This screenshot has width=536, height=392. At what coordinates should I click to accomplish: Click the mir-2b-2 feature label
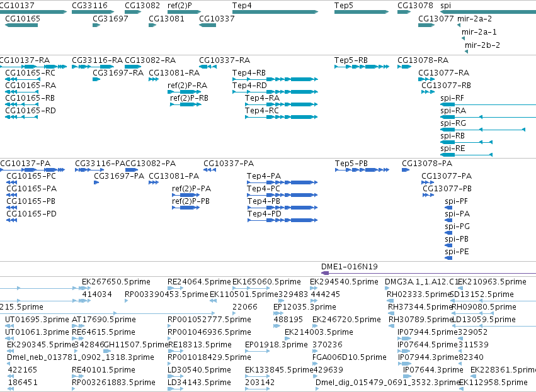click(482, 45)
